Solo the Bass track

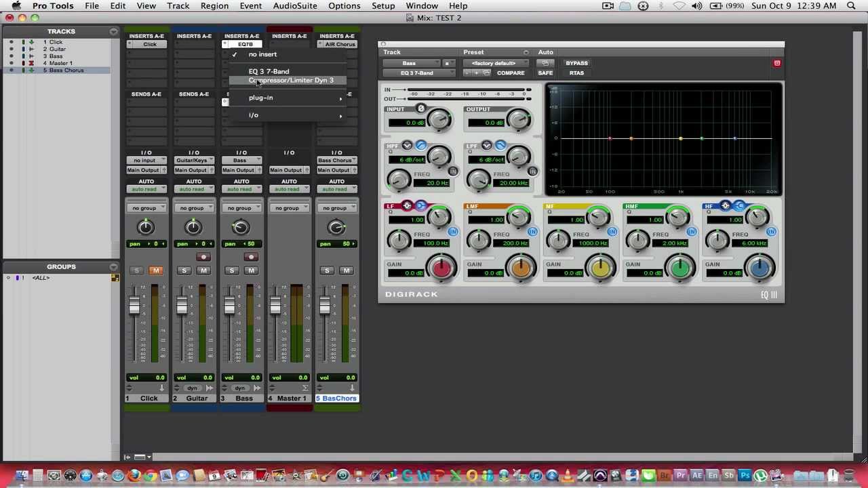231,270
